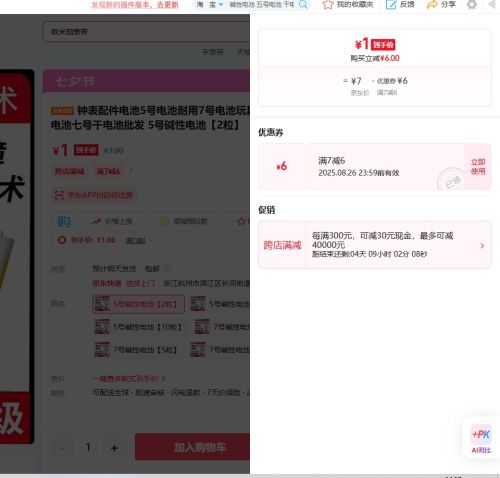Open 我的收藏夹 star icon
Screen dimensions: 500x478
tap(328, 4)
